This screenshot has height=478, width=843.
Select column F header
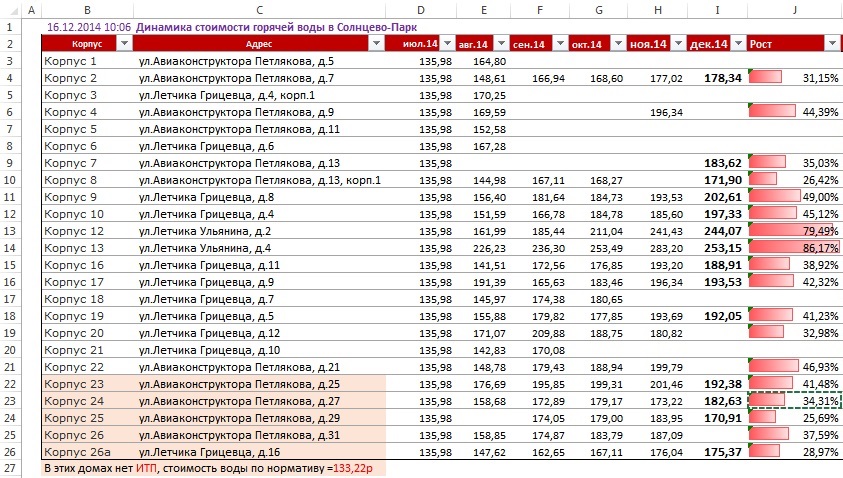pos(540,10)
